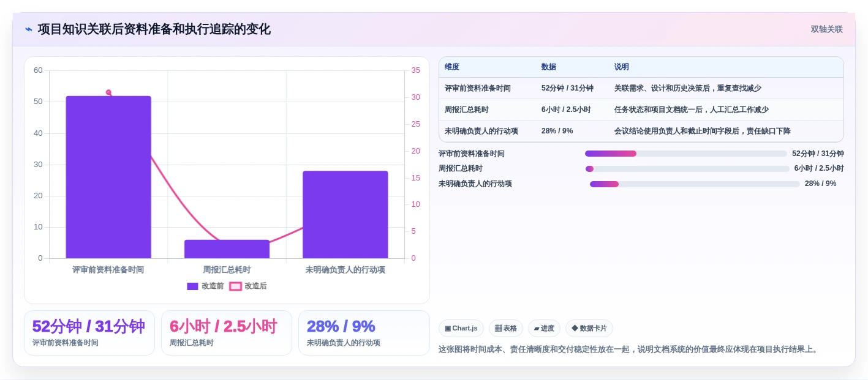
Task: Click the 维度 table column header
Action: pos(452,67)
